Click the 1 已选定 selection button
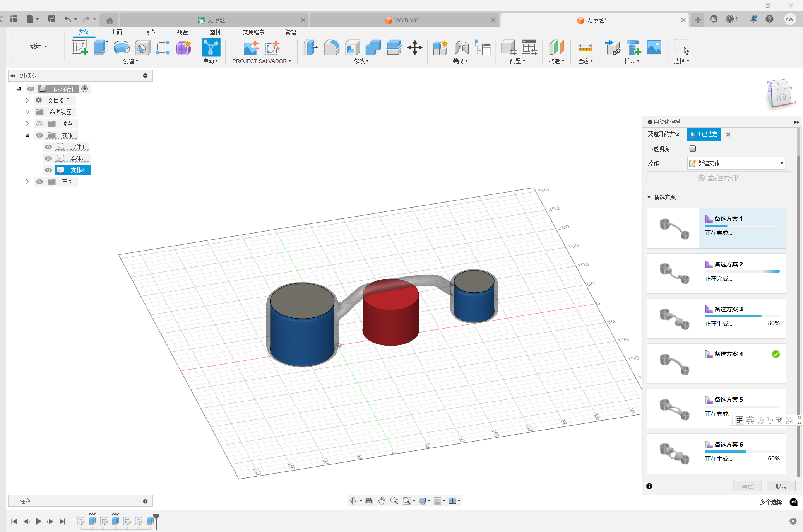Screen dimensions: 803x532 (704, 135)
